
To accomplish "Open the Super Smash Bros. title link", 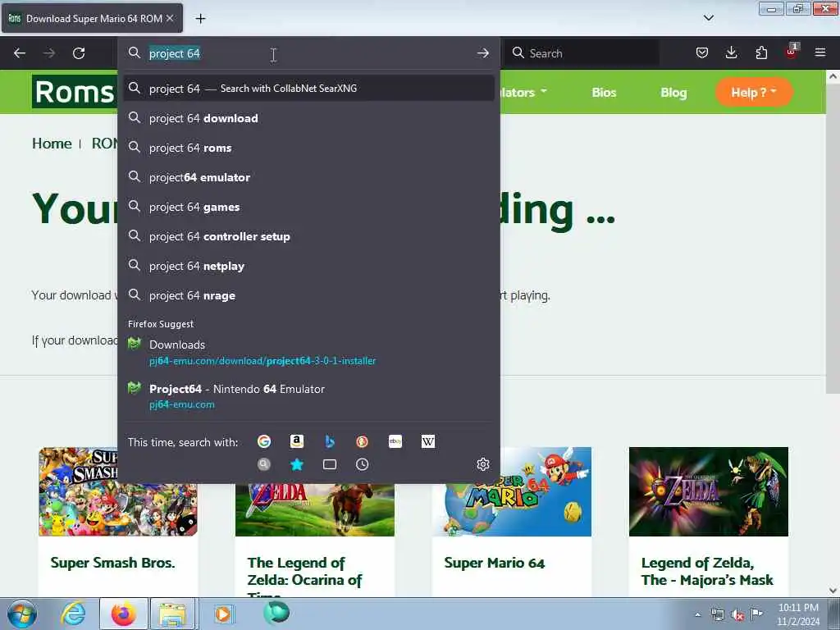I will (112, 563).
